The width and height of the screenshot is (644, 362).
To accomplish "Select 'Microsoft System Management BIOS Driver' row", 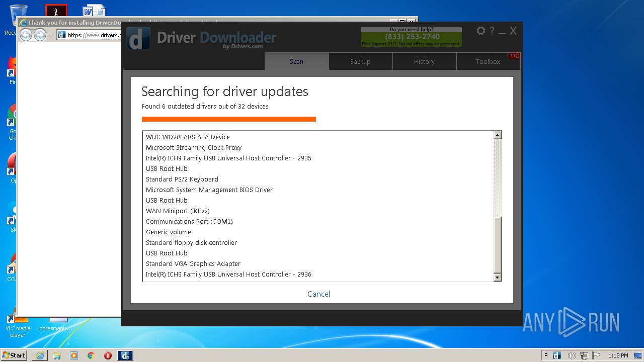I will pos(318,190).
